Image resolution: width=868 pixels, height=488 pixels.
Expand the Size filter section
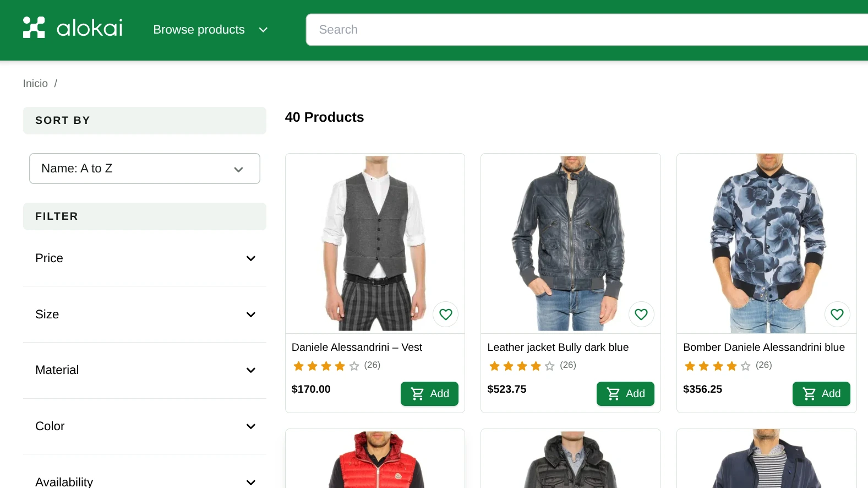click(x=144, y=315)
